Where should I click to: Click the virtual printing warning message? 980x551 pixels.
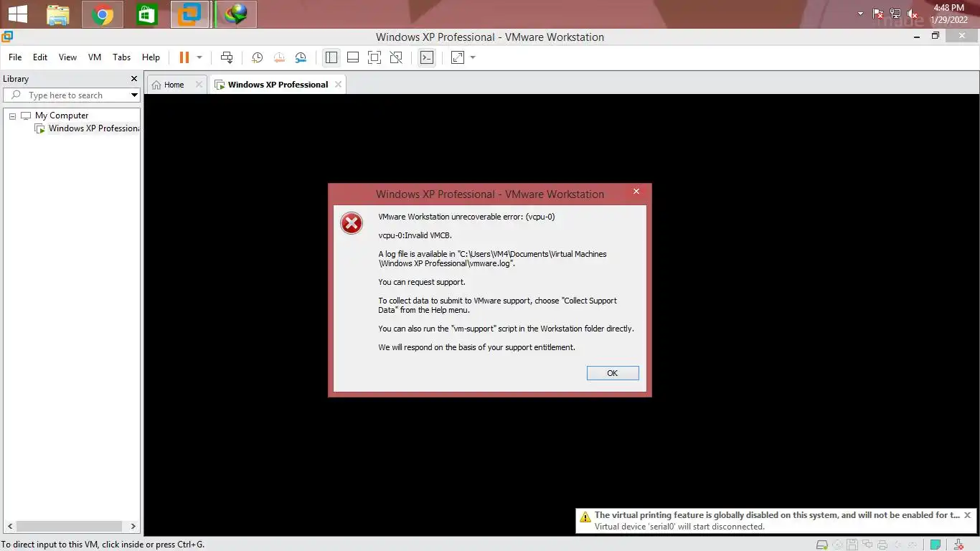click(777, 515)
